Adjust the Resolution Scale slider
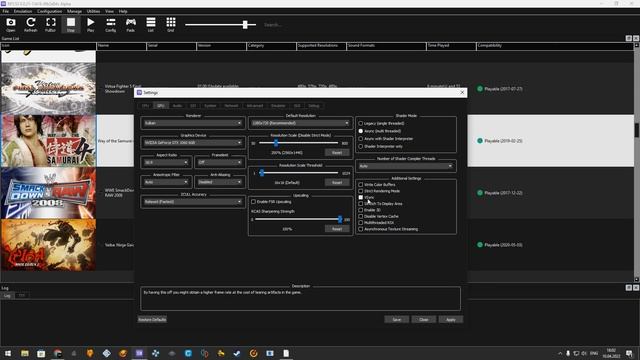This screenshot has width=640, height=360. click(x=276, y=143)
